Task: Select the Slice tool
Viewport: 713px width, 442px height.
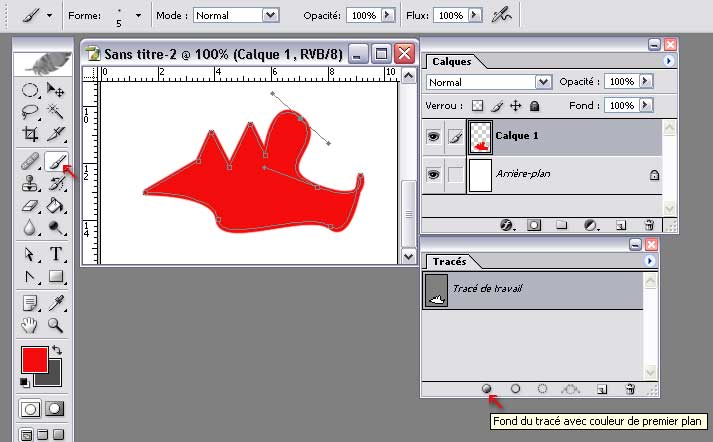Action: pyautogui.click(x=55, y=134)
